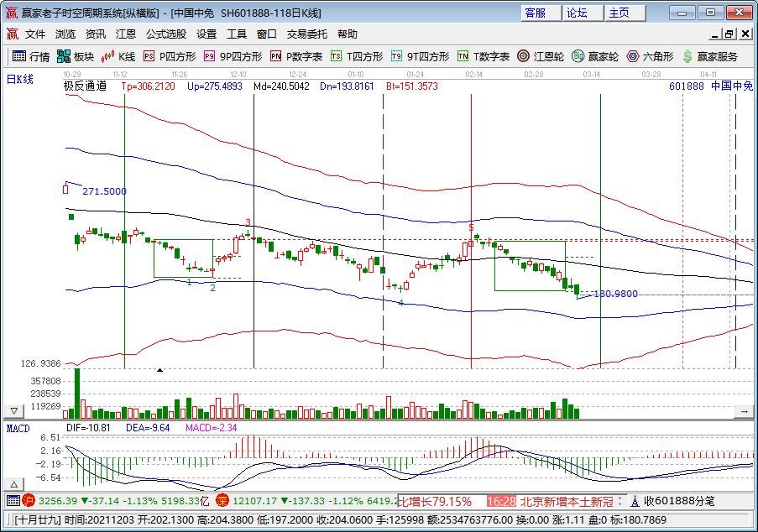The height and width of the screenshot is (532, 758).
Task: Open 赢家服务 service
Action: (x=710, y=56)
